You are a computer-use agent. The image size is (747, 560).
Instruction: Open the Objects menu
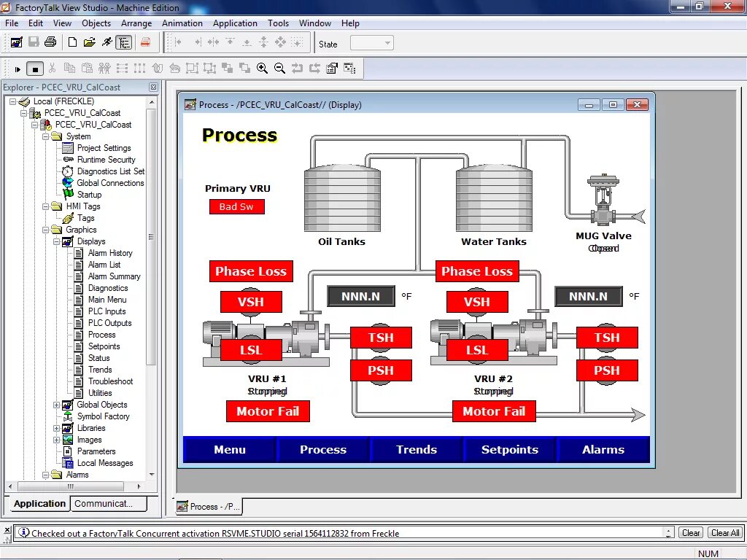tap(96, 23)
